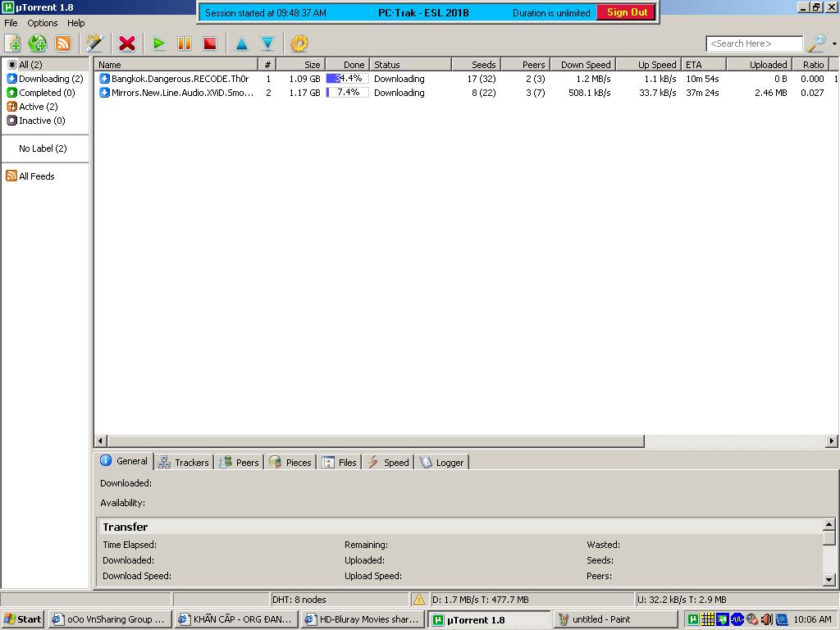Click the Sign Out button in PC-Trak bar
This screenshot has width=840, height=630.
626,12
